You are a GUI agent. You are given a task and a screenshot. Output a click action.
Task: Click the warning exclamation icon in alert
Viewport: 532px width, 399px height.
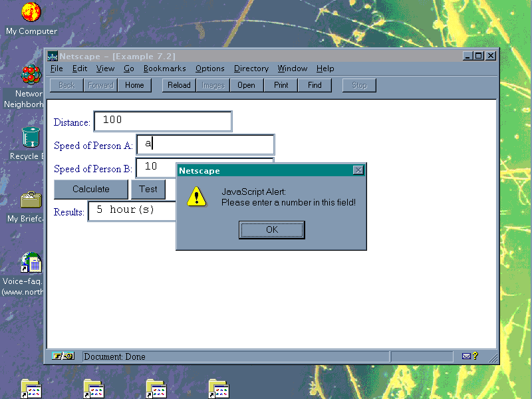(197, 196)
